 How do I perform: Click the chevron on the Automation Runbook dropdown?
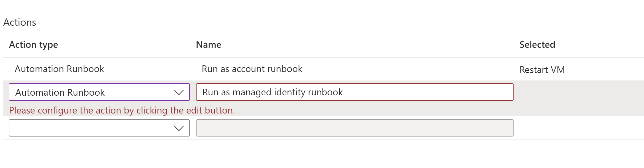tap(179, 92)
